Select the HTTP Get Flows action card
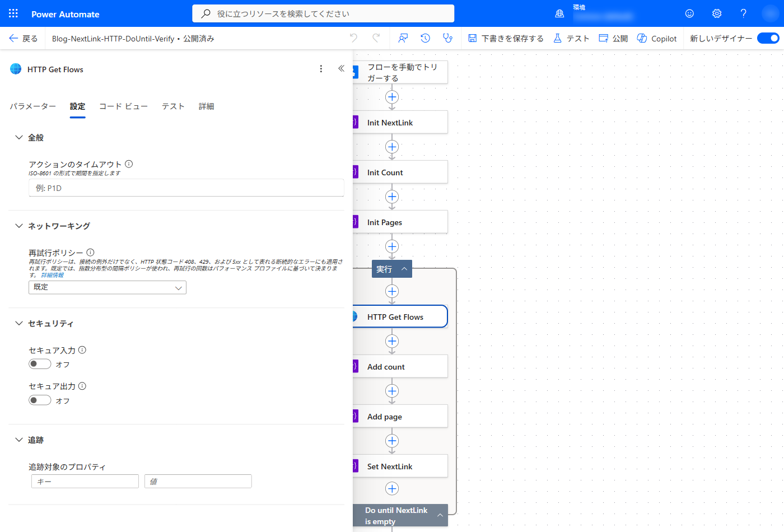The image size is (784, 532). pyautogui.click(x=400, y=316)
